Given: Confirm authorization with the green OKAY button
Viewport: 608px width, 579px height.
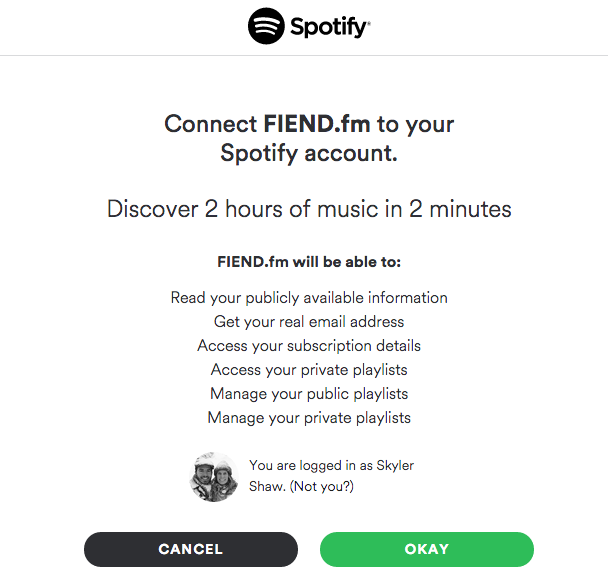Looking at the screenshot, I should pos(427,549).
